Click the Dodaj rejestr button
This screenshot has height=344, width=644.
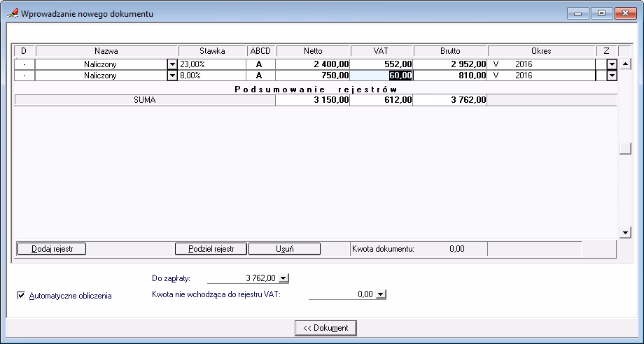pyautogui.click(x=52, y=249)
